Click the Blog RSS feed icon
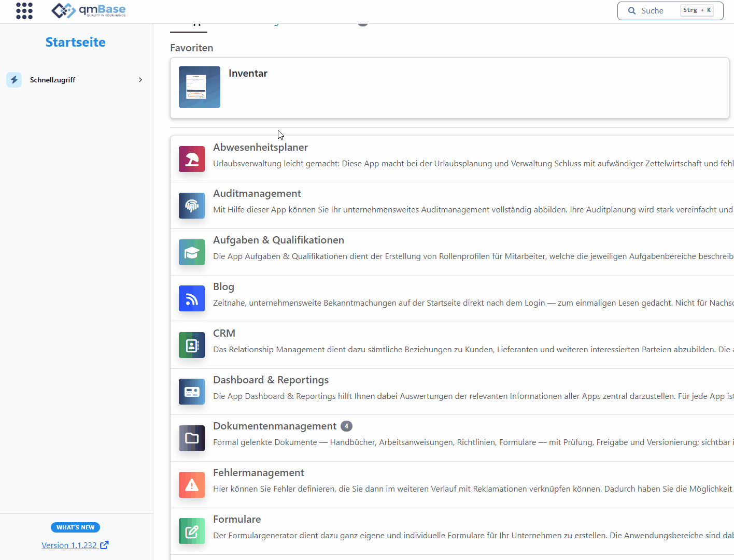The height and width of the screenshot is (560, 734). [x=192, y=298]
